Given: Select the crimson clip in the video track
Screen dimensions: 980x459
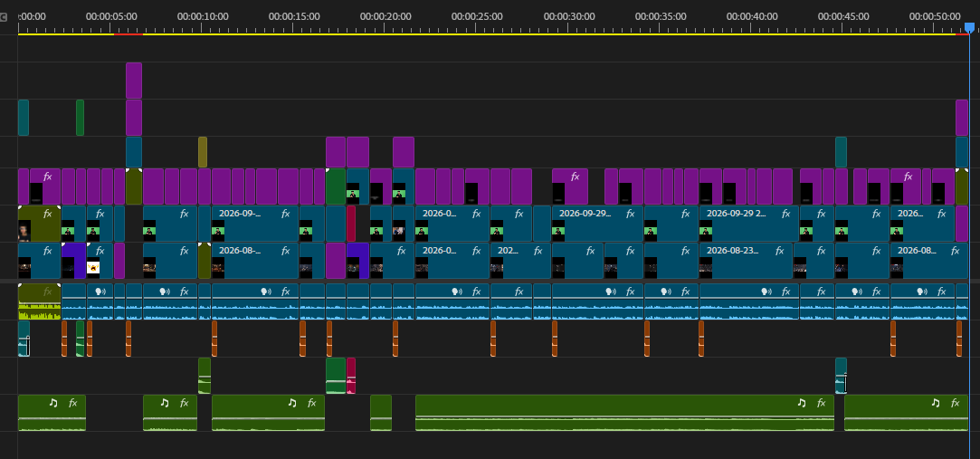Looking at the screenshot, I should (x=351, y=224).
